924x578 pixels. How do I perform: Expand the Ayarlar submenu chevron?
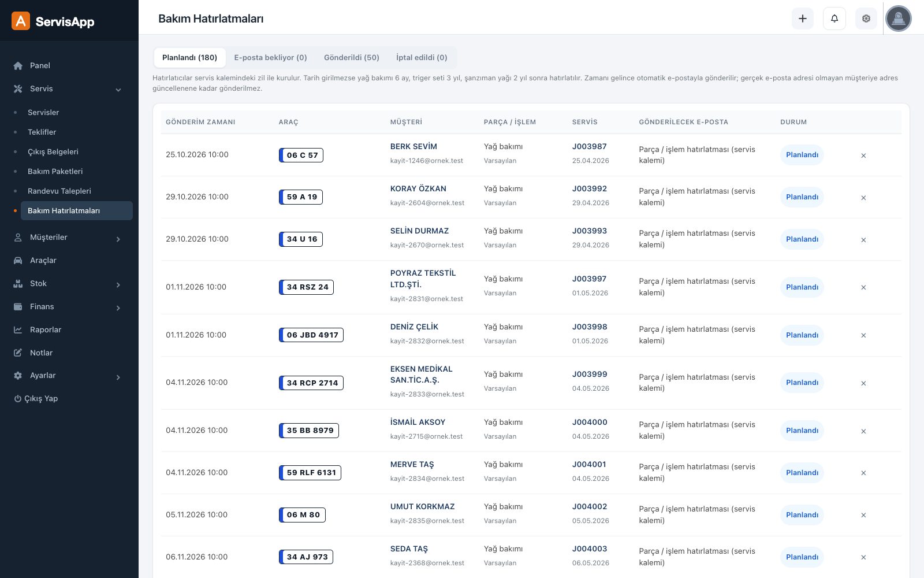(118, 377)
